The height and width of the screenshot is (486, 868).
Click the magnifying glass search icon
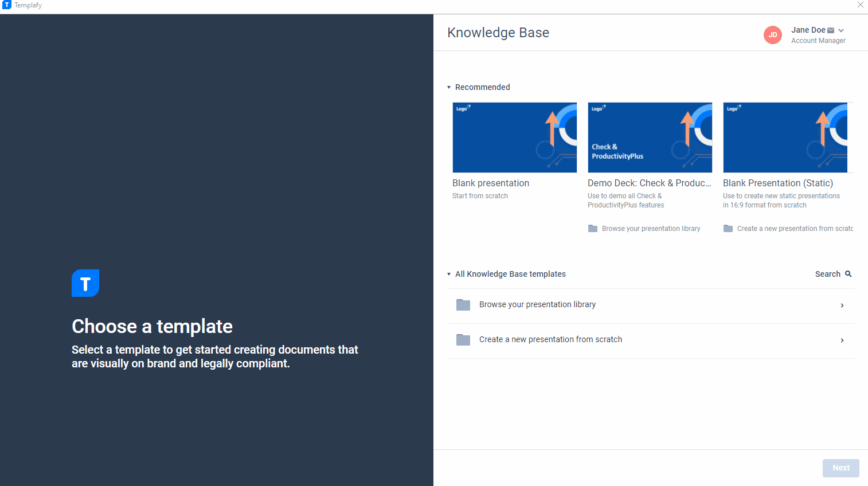click(849, 274)
